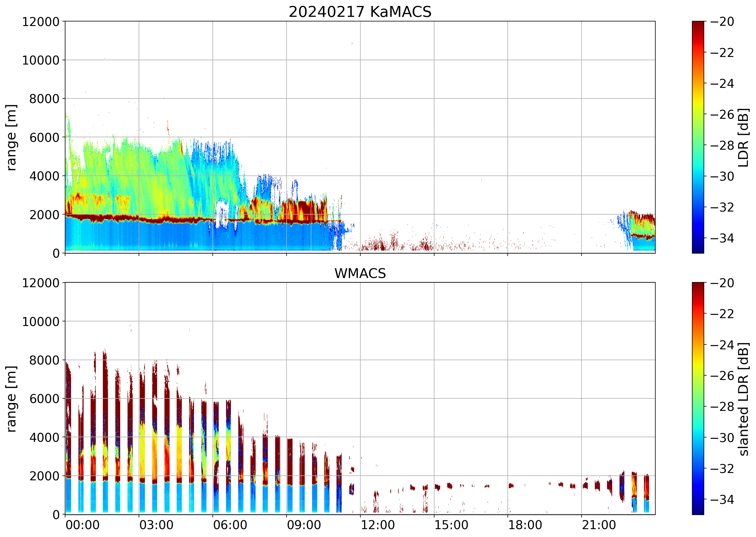This screenshot has width=756, height=537.
Task: Click the 8000 range tick on WMACS plot
Action: tap(44, 360)
